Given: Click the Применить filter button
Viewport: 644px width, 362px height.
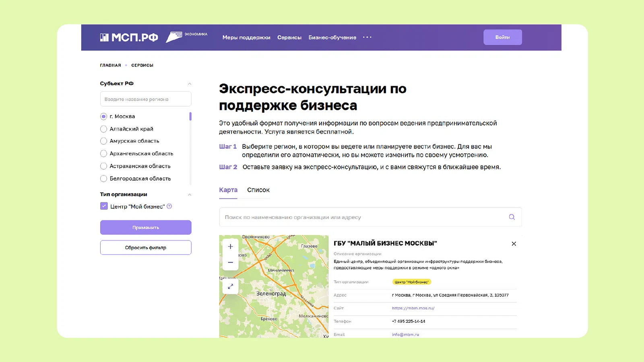Looking at the screenshot, I should point(146,227).
